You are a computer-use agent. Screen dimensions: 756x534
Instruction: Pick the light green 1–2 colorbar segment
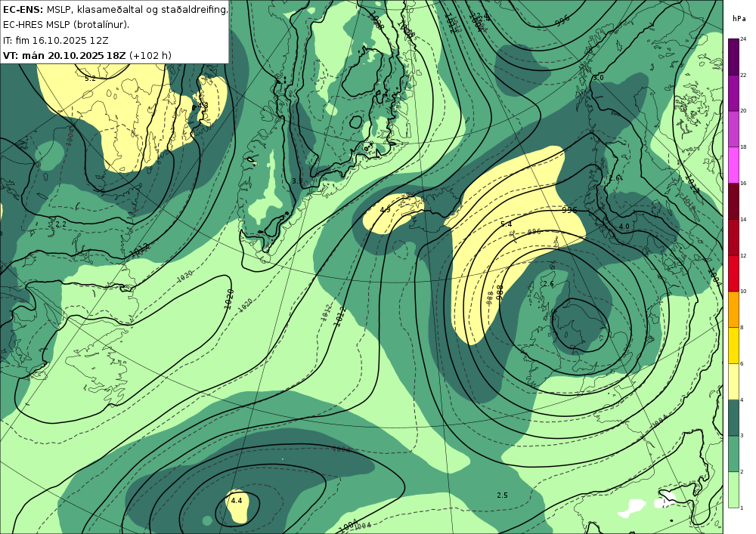click(733, 489)
